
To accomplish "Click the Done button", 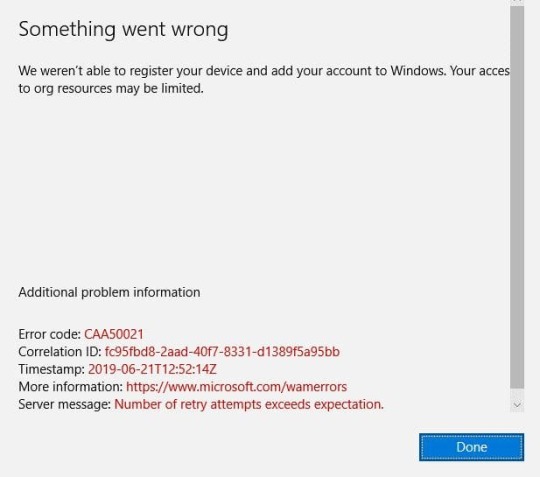I will point(471,447).
